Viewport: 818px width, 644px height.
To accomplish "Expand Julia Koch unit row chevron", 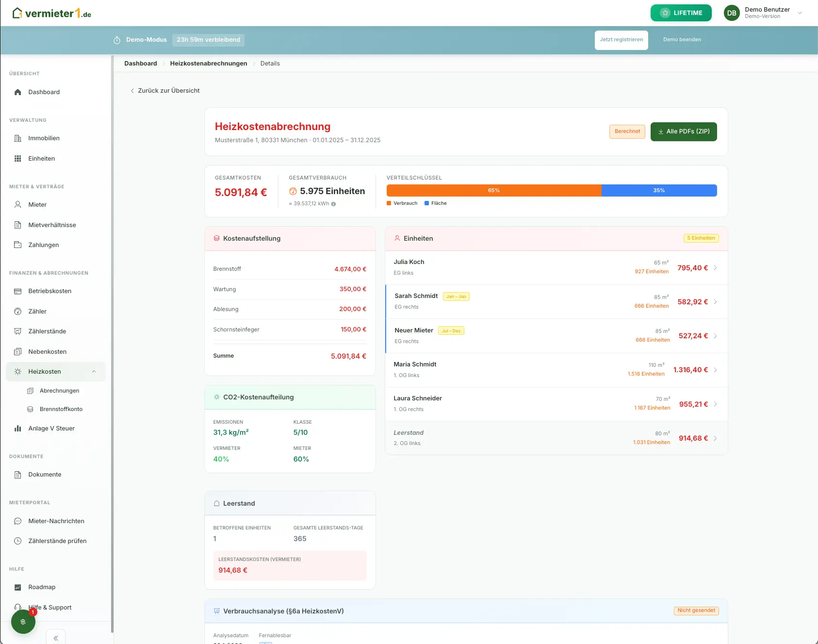I will point(715,268).
